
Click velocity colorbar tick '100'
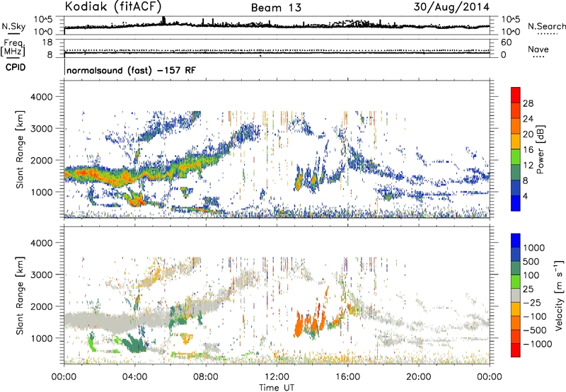[531, 275]
